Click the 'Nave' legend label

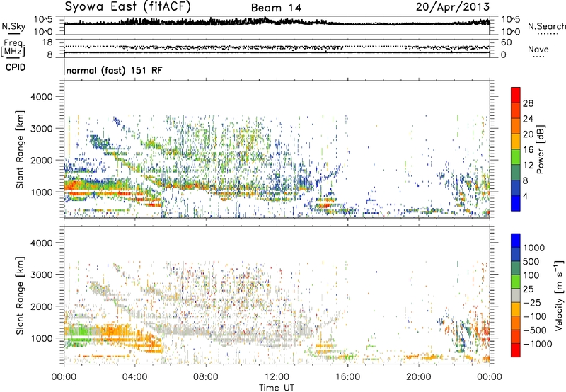[x=538, y=49]
